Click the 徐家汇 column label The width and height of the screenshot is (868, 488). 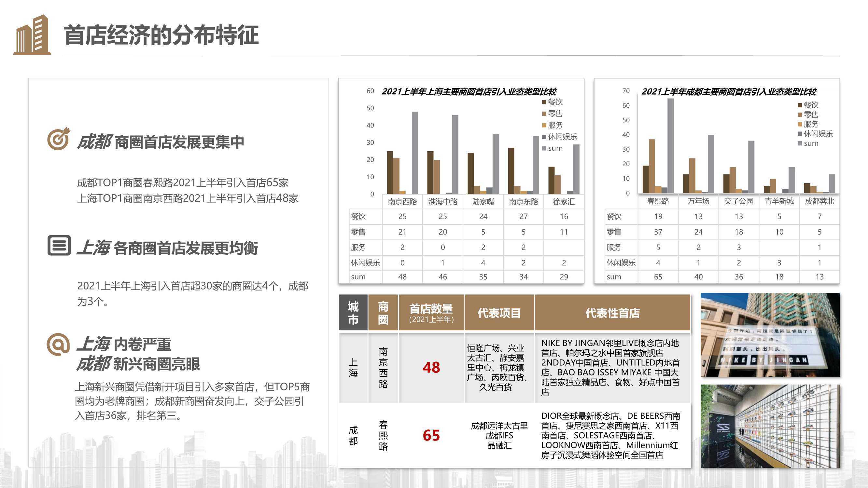564,202
